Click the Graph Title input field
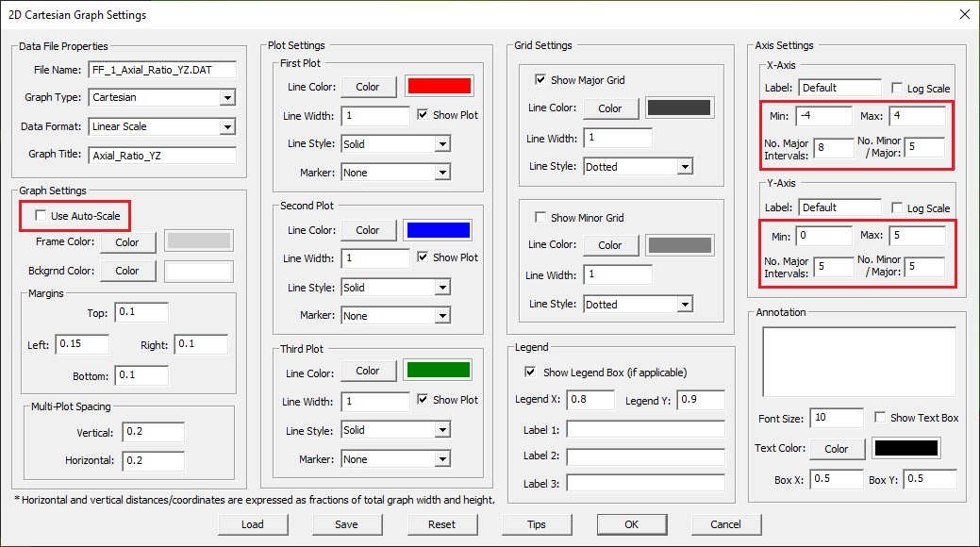This screenshot has width=980, height=547. pyautogui.click(x=161, y=156)
